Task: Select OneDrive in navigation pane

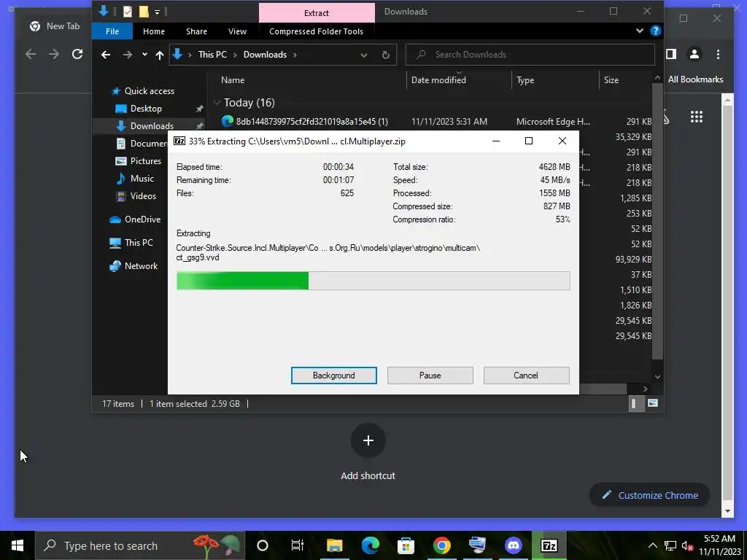Action: [142, 219]
